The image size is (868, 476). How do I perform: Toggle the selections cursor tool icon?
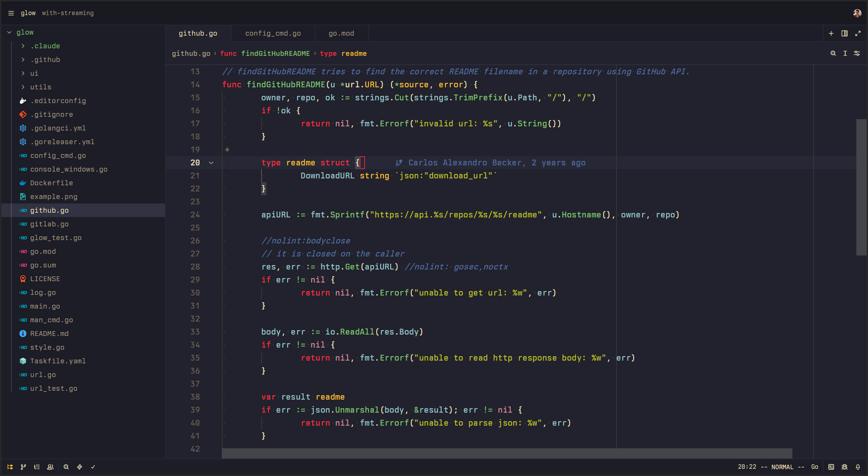(x=845, y=53)
